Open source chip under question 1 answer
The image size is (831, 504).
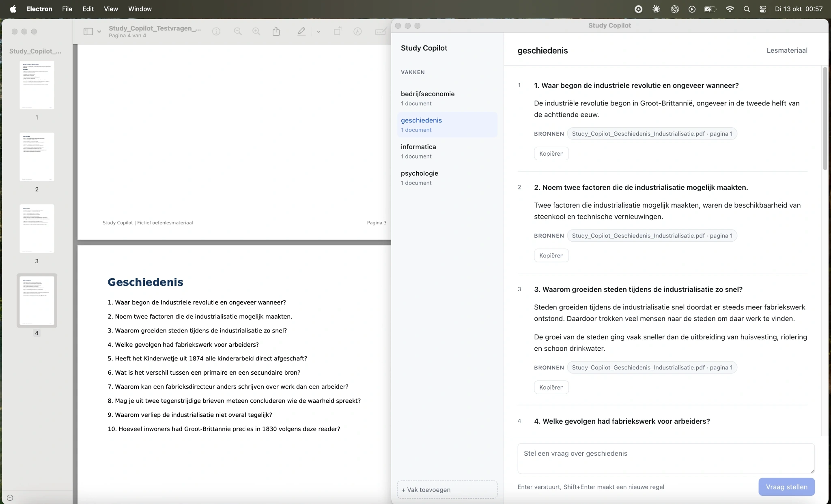pos(652,133)
